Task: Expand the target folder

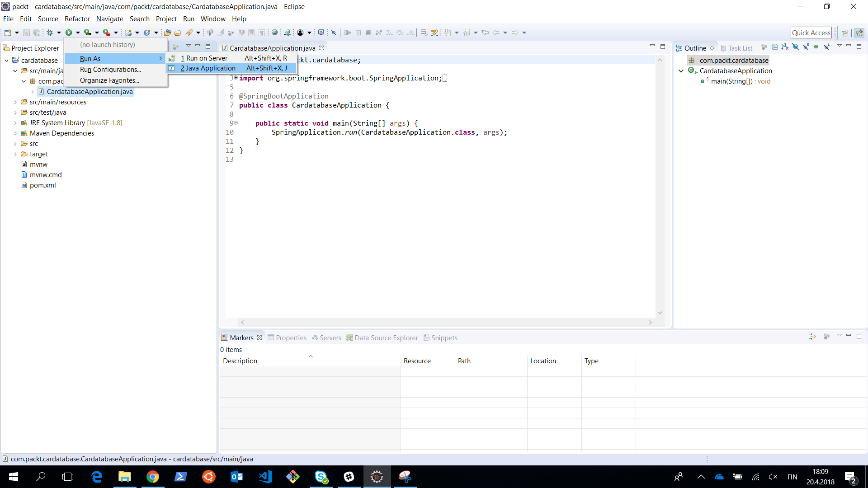Action: coord(15,154)
